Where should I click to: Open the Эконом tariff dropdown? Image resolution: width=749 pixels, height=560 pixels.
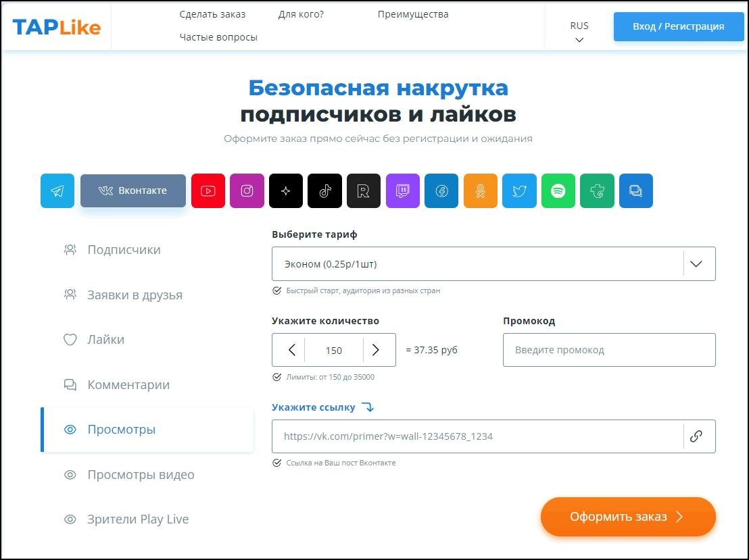pos(493,264)
